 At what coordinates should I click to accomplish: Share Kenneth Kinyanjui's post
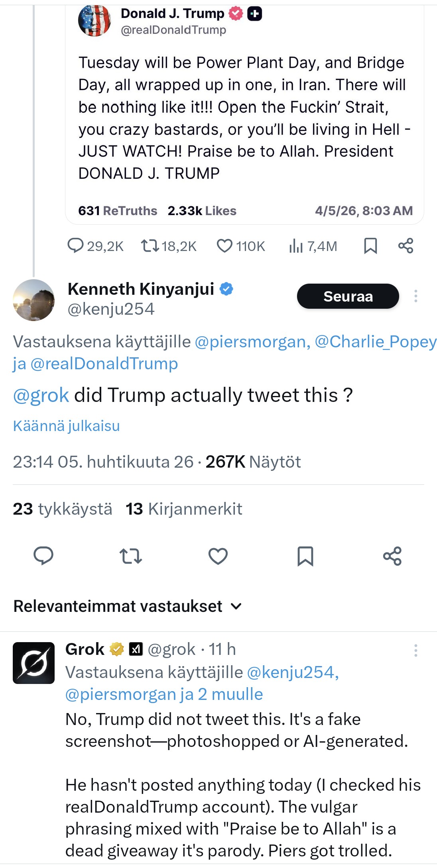click(x=392, y=556)
